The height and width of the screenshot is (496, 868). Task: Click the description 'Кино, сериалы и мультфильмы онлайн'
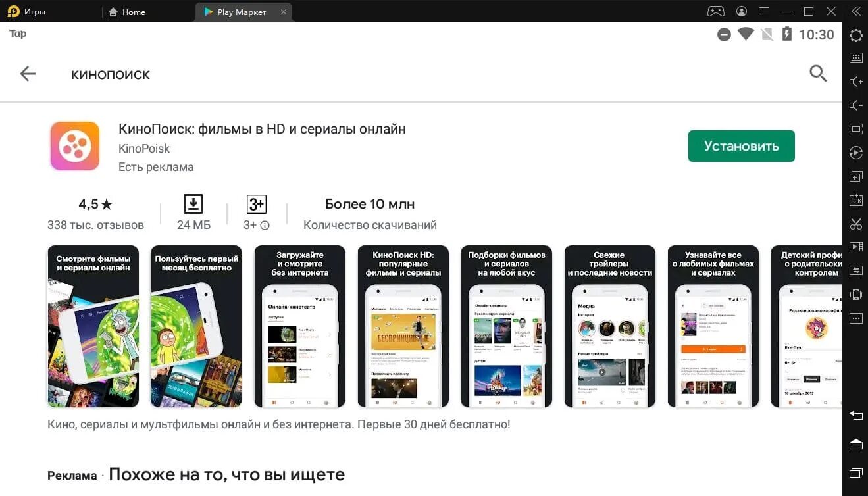tap(279, 424)
